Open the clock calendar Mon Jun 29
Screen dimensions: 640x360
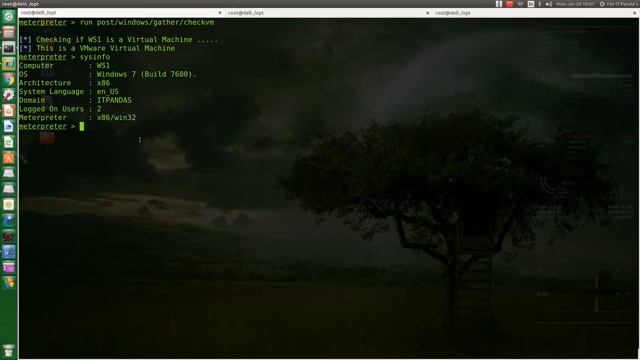pyautogui.click(x=575, y=4)
